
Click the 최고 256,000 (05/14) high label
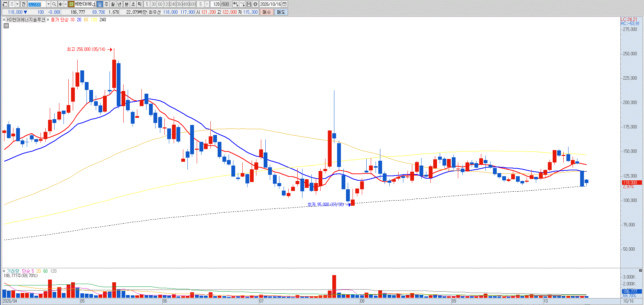[x=86, y=49]
